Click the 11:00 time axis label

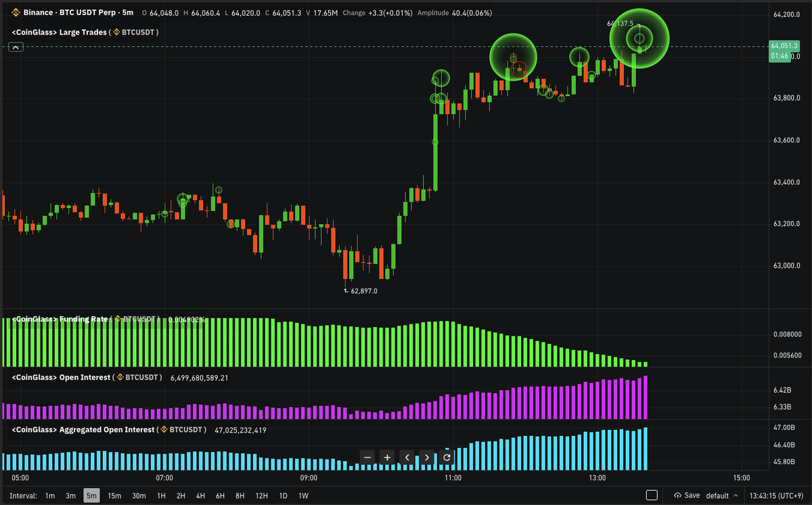click(453, 478)
